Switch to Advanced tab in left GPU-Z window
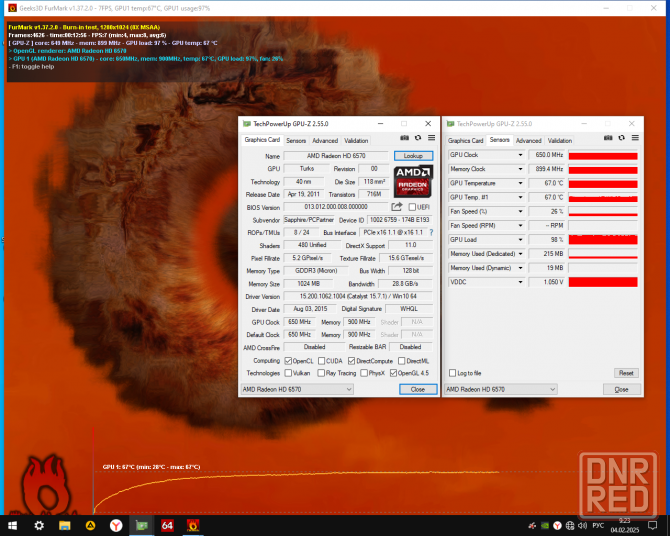670x536 pixels. tap(325, 140)
